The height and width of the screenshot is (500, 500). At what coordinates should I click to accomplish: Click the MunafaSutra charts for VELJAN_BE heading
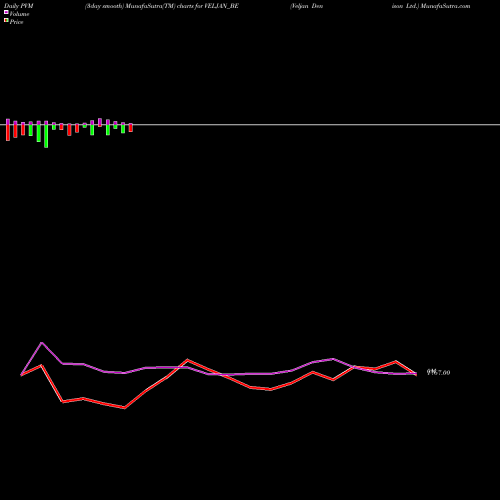coord(162,6)
